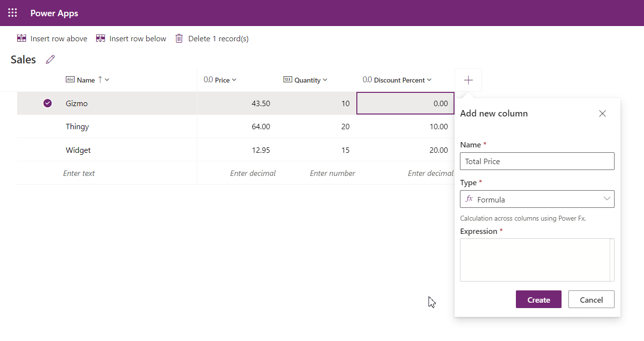Expand the Name column header menu
Screen dimensions: 644x341
click(107, 80)
